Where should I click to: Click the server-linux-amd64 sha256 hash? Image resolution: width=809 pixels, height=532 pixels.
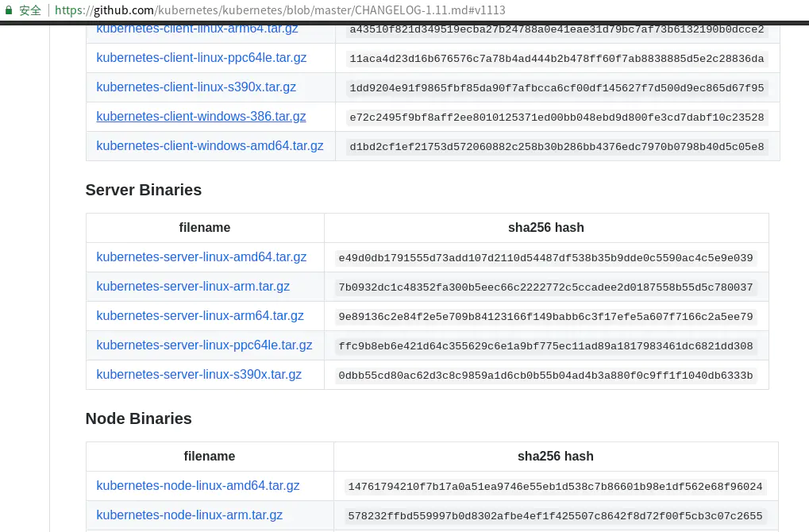pyautogui.click(x=545, y=258)
